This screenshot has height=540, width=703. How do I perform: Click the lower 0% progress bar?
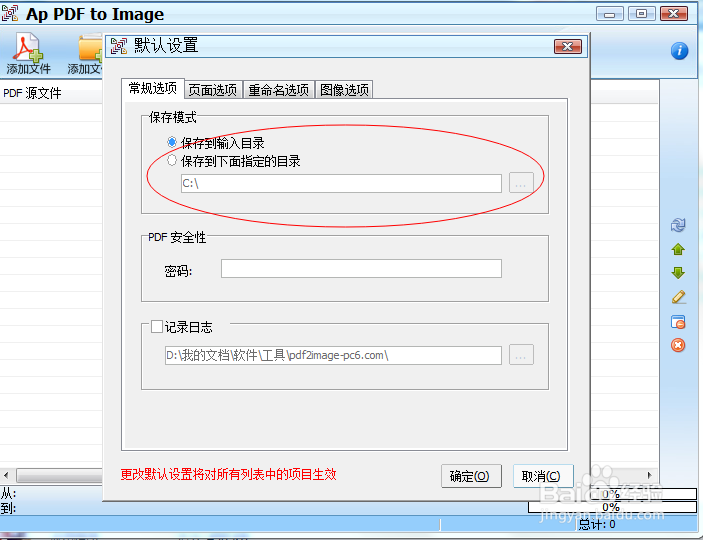pyautogui.click(x=612, y=507)
